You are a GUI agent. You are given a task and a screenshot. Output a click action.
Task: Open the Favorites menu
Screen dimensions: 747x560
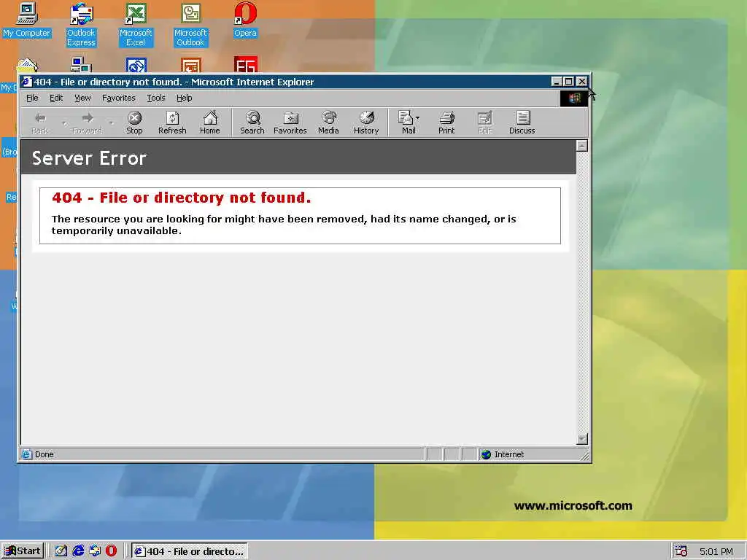coord(119,98)
